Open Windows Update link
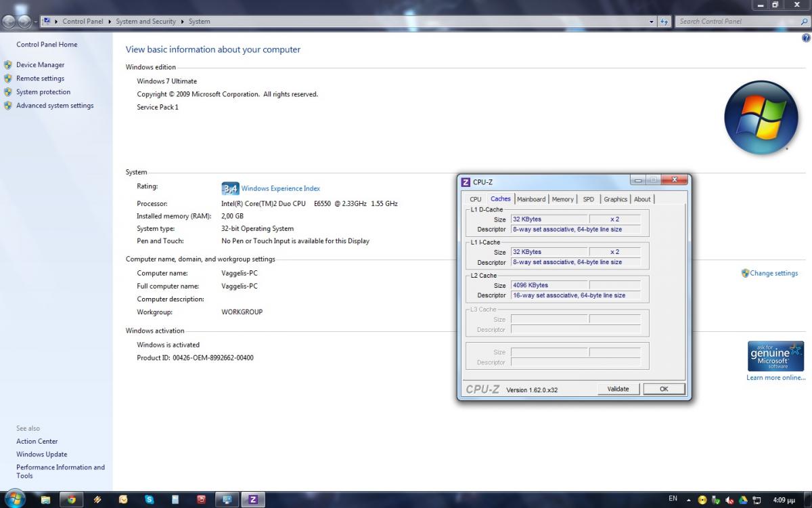812x508 pixels. (x=42, y=454)
